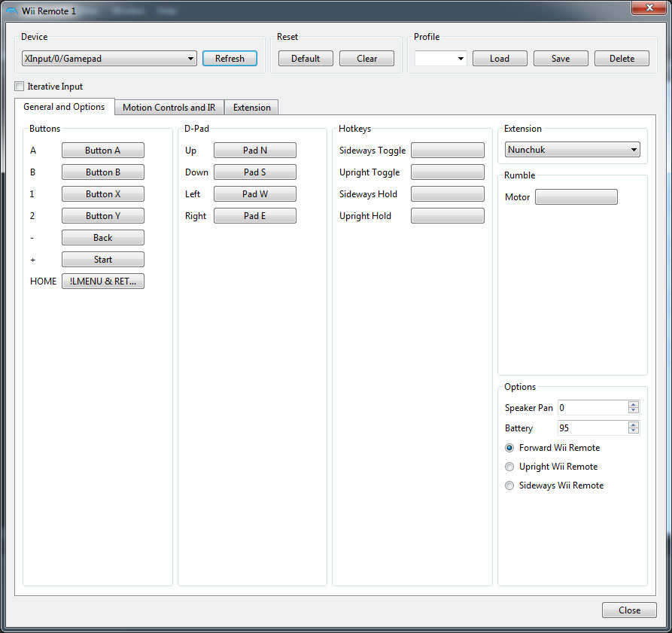Click the HOME mapping !LMENU & RET...
This screenshot has width=672, height=633.
point(103,282)
